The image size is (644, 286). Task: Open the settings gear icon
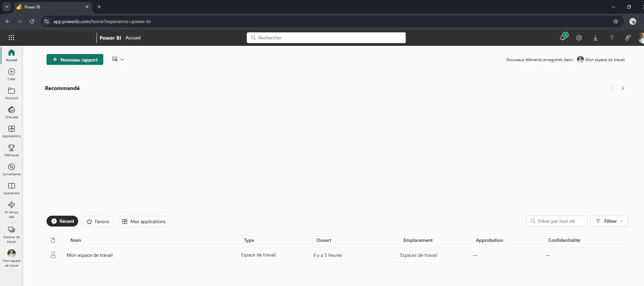[579, 38]
